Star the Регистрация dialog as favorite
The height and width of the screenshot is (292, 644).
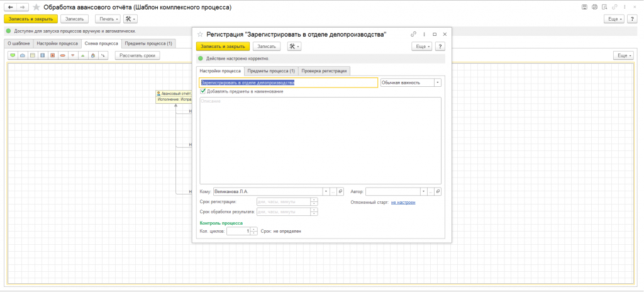pyautogui.click(x=200, y=34)
